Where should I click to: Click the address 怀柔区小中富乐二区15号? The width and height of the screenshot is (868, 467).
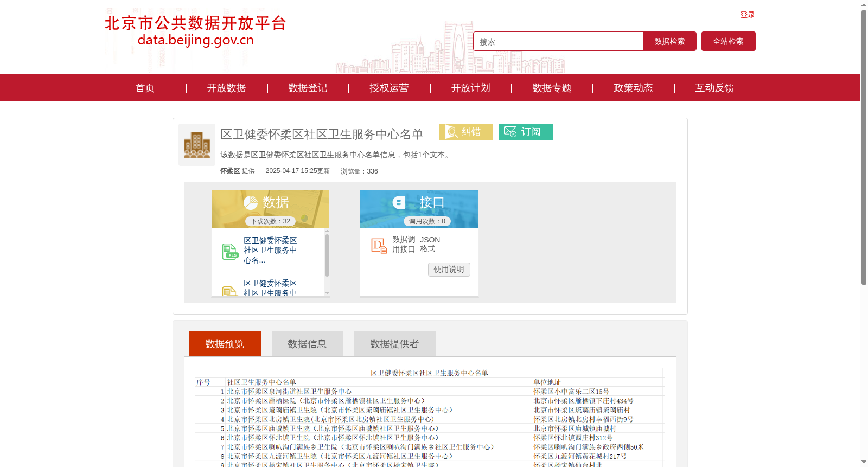(571, 392)
